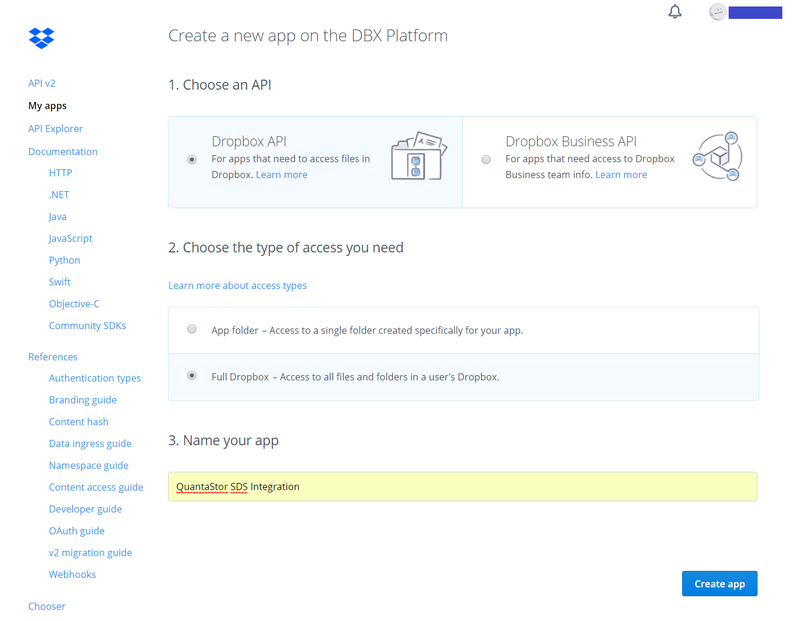Expand the Documentation section
This screenshot has width=800, height=621.
pyautogui.click(x=62, y=152)
